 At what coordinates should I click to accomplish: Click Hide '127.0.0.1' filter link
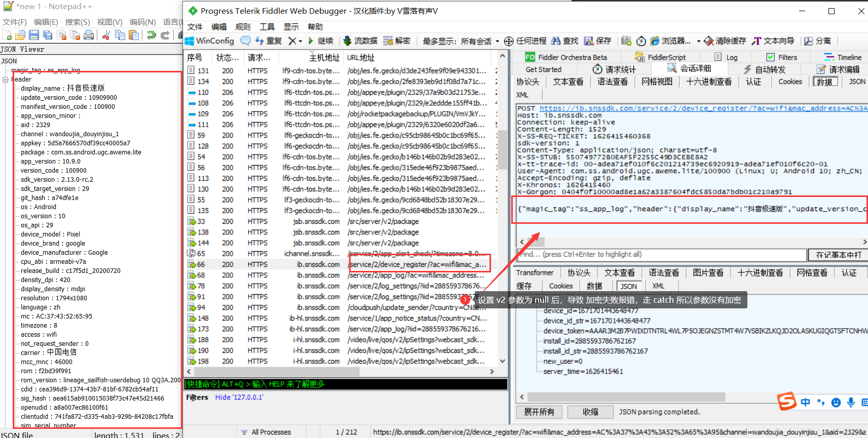[239, 397]
